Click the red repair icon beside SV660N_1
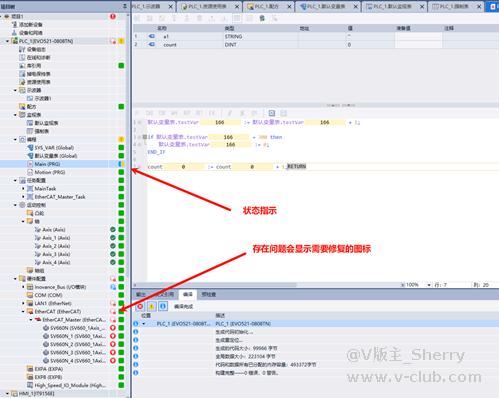This screenshot has width=499, height=398. (113, 336)
